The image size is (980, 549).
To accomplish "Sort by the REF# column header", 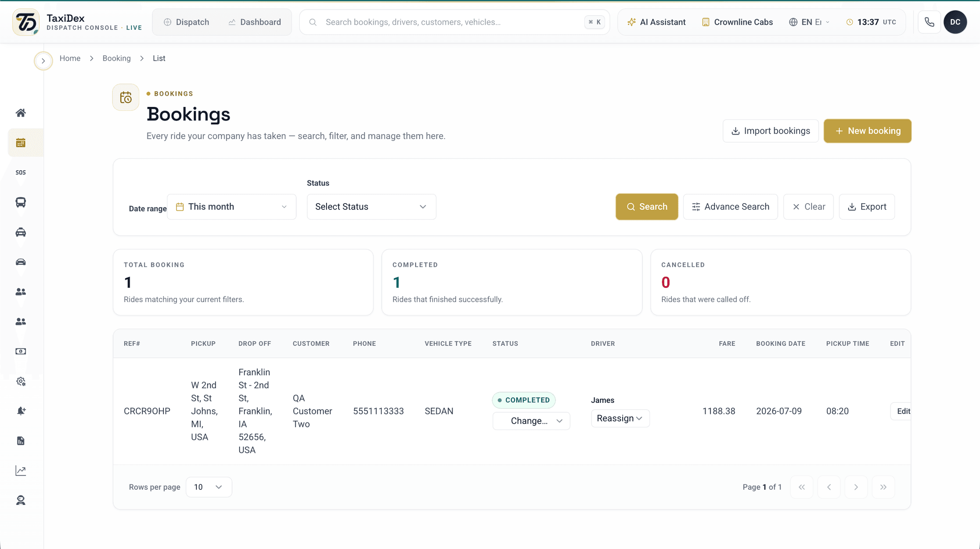I will click(x=132, y=344).
